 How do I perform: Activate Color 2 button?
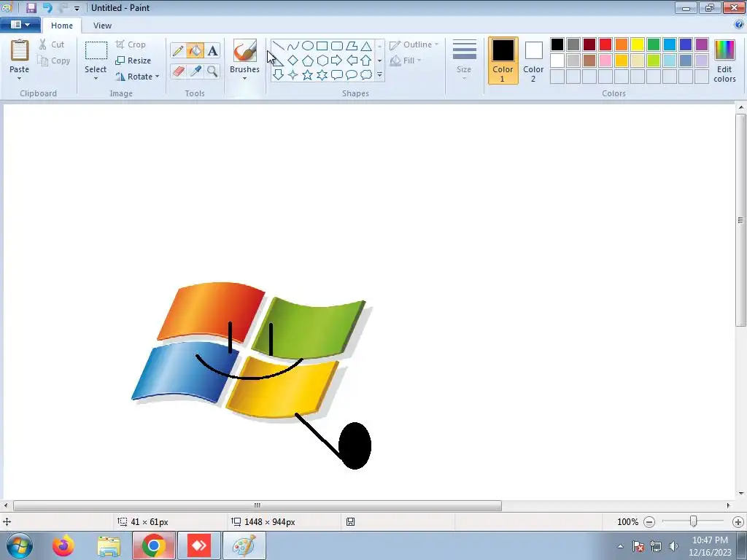[x=533, y=61]
